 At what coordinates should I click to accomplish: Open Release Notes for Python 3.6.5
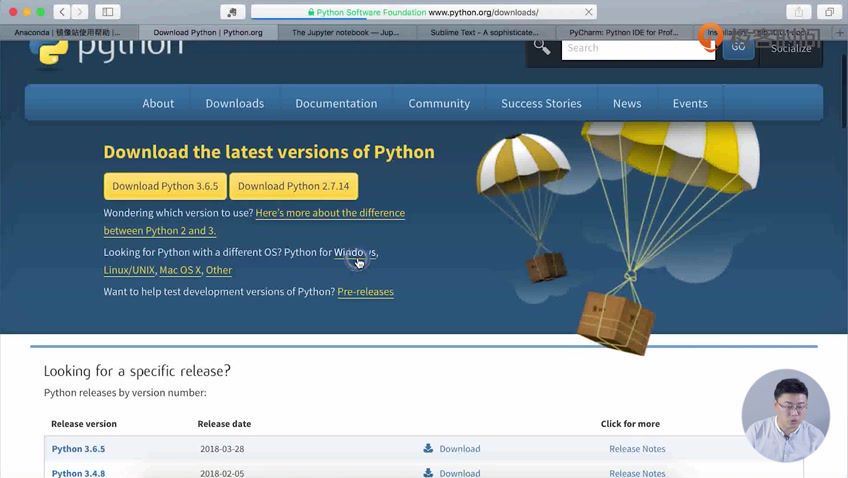[x=637, y=449]
